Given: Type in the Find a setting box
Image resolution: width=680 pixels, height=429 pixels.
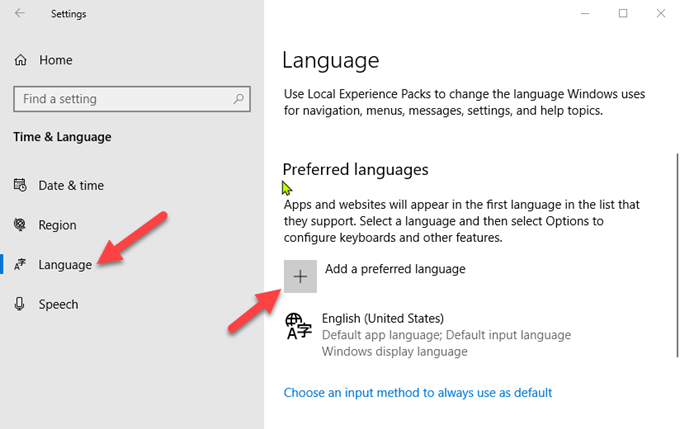Looking at the screenshot, I should coord(120,99).
